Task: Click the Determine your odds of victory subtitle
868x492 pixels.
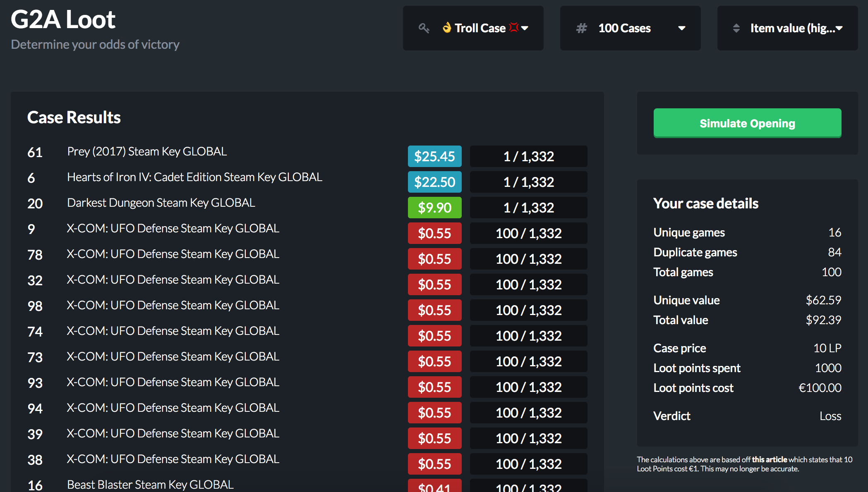Action: [95, 44]
